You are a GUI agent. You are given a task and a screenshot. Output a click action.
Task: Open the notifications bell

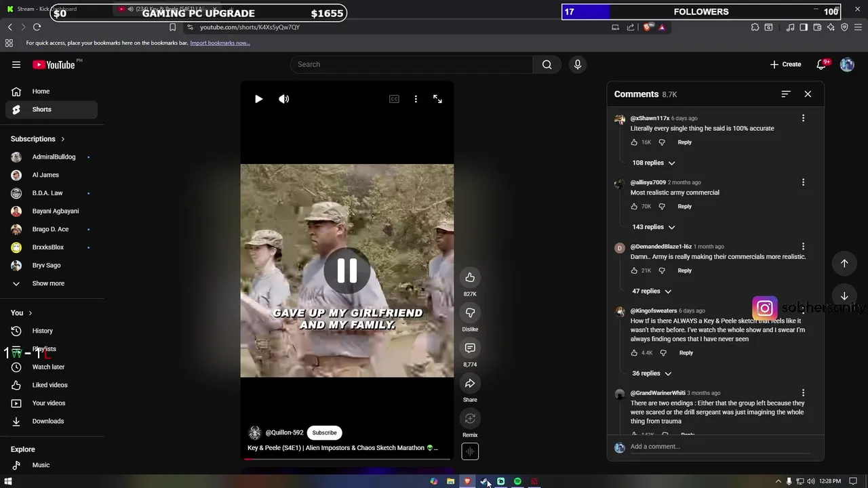click(821, 64)
